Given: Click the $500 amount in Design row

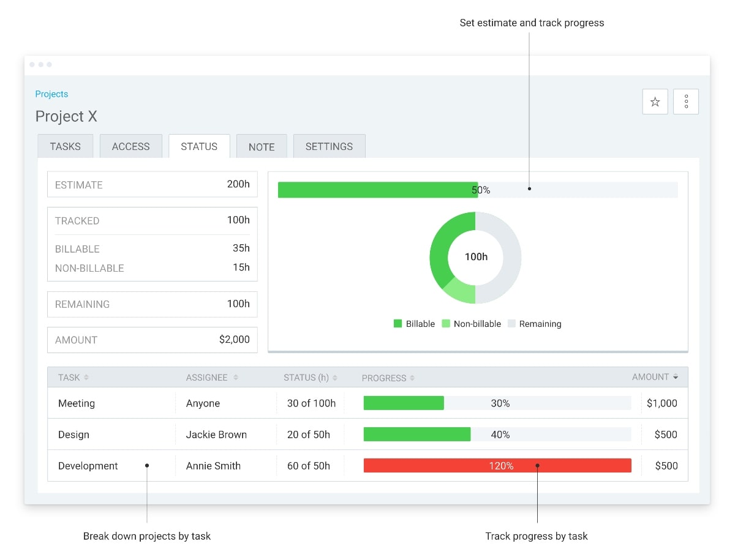Looking at the screenshot, I should pyautogui.click(x=666, y=435).
